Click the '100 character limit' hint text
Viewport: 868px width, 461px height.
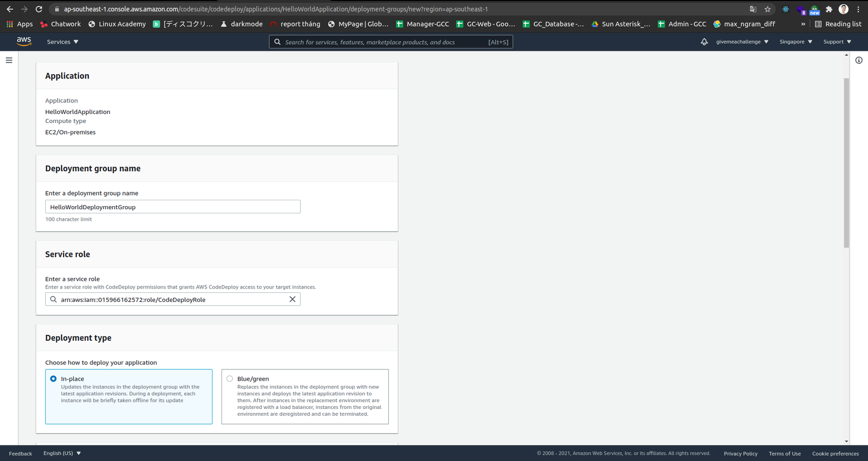68,219
